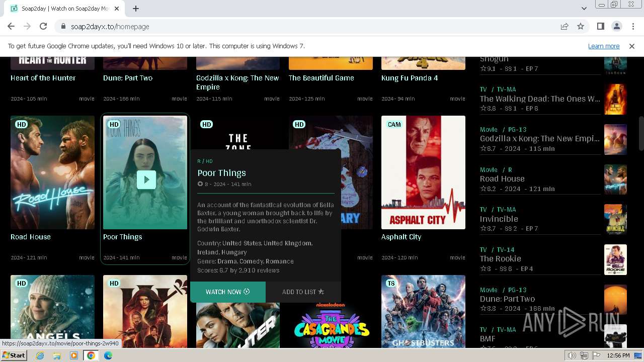The height and width of the screenshot is (362, 644).
Task: Open Heart of the Hunter title
Action: tap(43, 78)
